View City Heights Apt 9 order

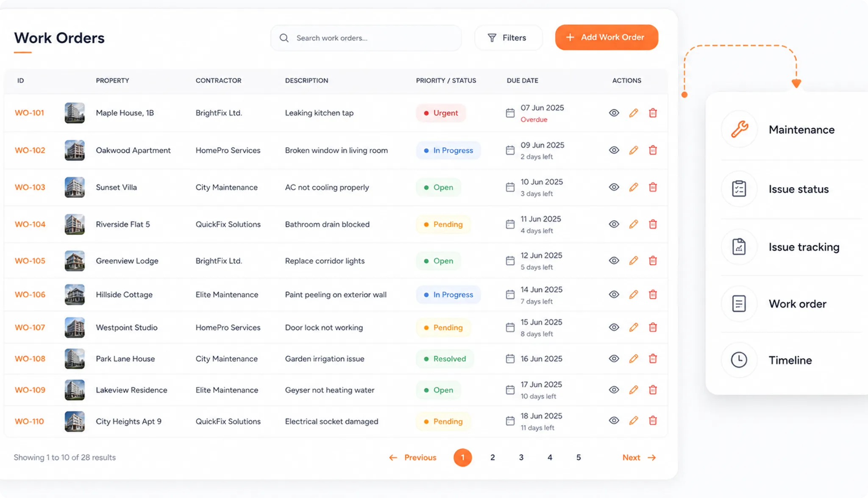coord(614,421)
